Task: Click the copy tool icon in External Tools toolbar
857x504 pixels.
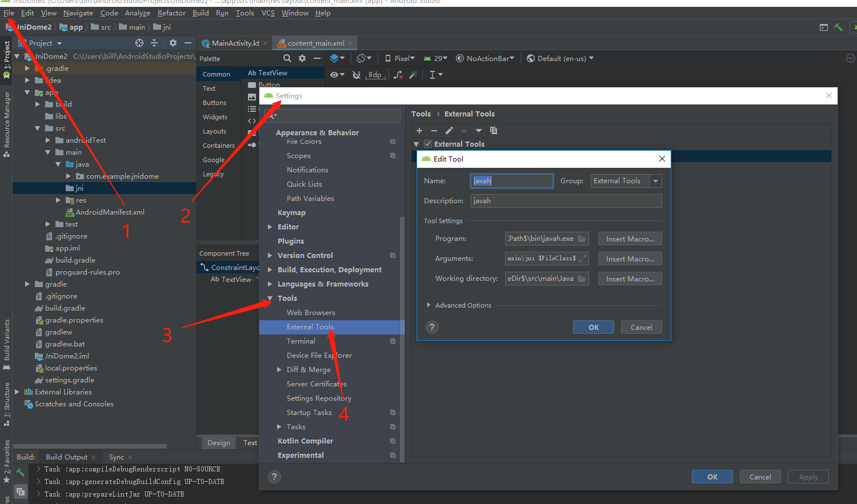Action: tap(494, 131)
